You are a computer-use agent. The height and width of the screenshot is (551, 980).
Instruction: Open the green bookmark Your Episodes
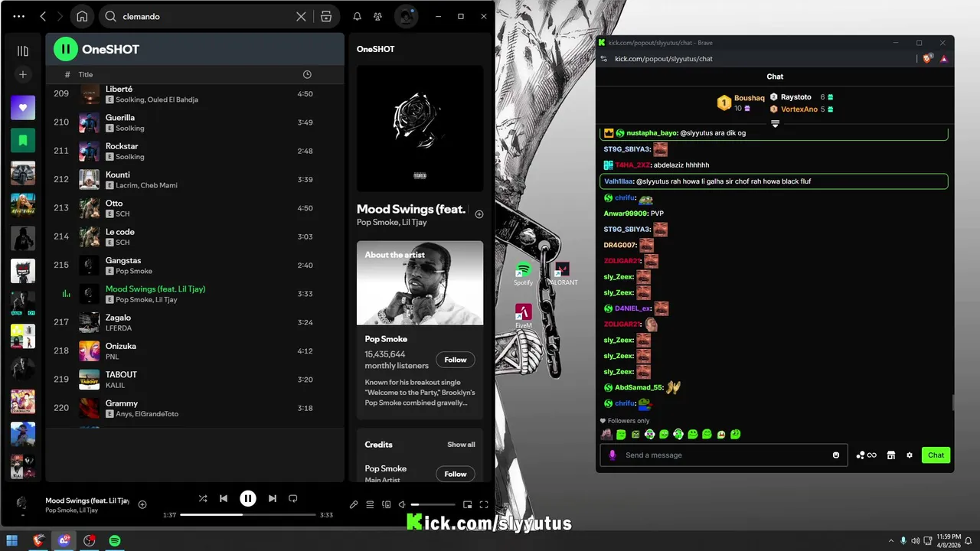pos(23,140)
